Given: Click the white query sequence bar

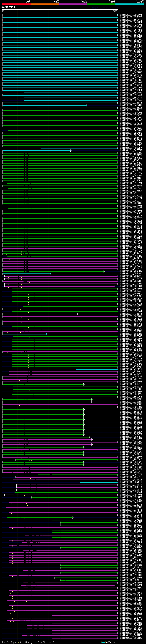Looking at the screenshot, I should [x=60, y=10].
